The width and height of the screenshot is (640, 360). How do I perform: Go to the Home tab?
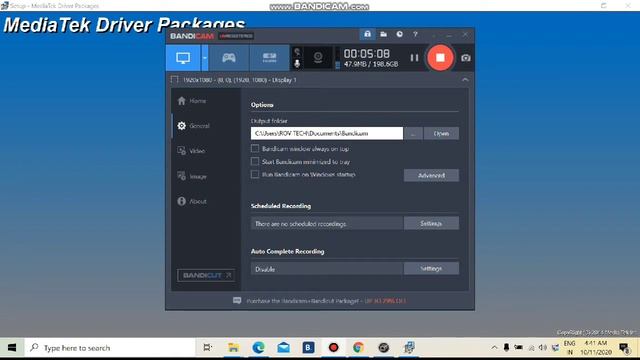[x=192, y=101]
